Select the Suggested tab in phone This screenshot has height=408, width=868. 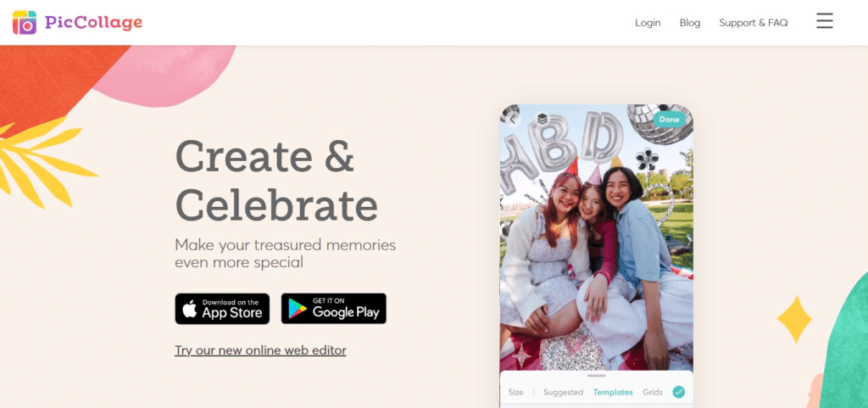pyautogui.click(x=563, y=392)
